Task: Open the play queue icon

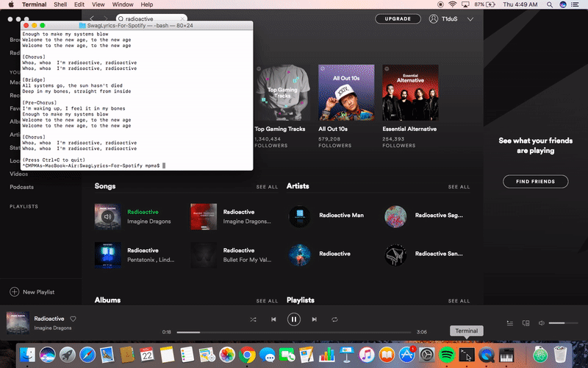Action: pos(510,323)
